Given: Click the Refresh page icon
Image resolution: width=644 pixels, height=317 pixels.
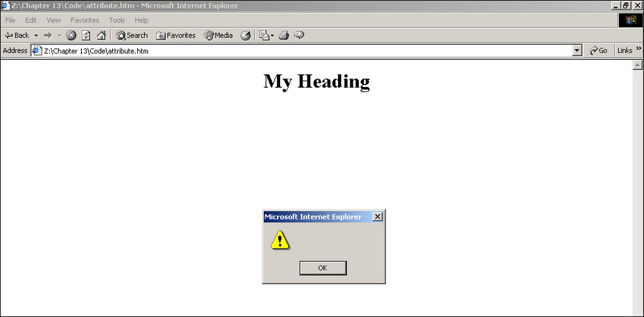Looking at the screenshot, I should pos(86,35).
